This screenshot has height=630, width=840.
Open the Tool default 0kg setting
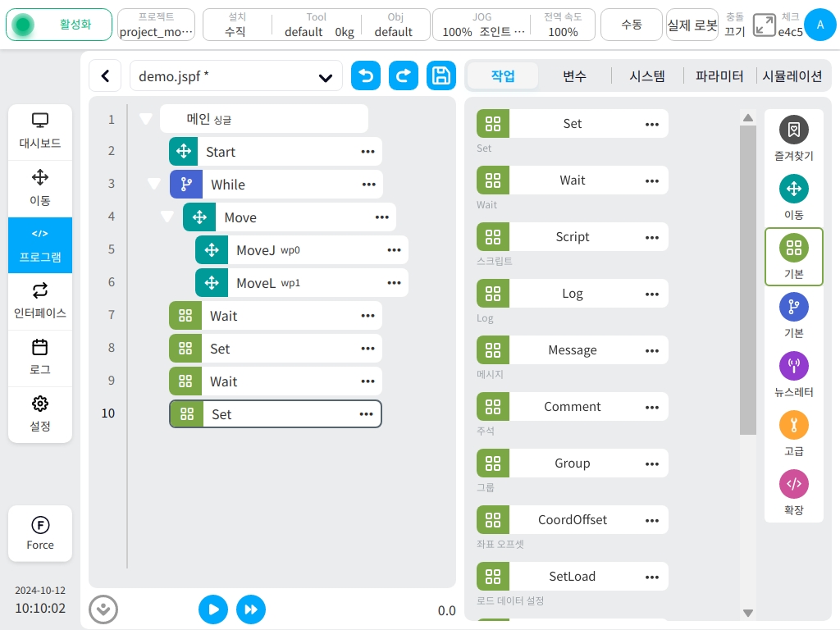click(317, 25)
